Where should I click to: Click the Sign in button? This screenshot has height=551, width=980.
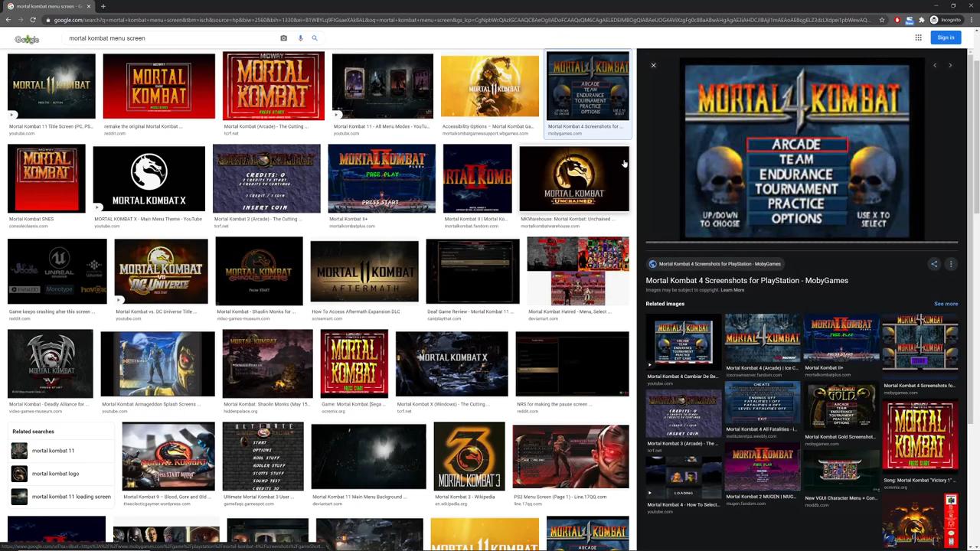point(946,37)
